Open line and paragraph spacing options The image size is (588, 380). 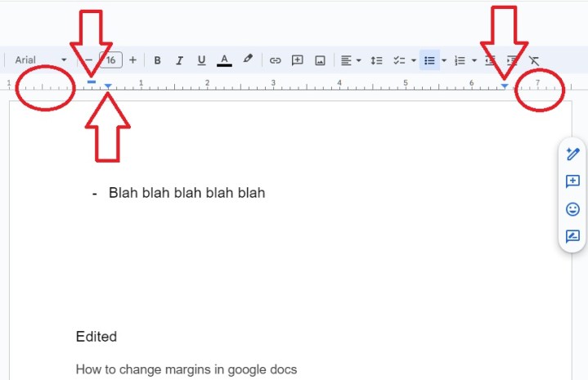376,60
